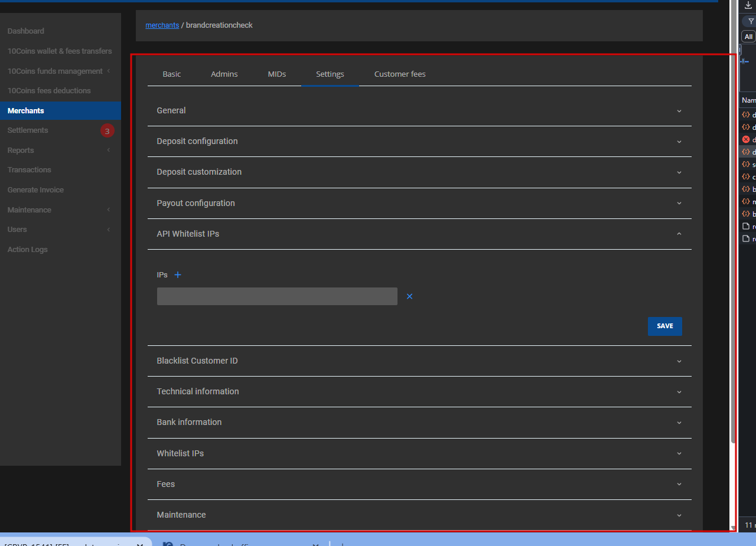Viewport: 756px width, 546px height.
Task: Open the MIDs tab
Action: pyautogui.click(x=277, y=74)
